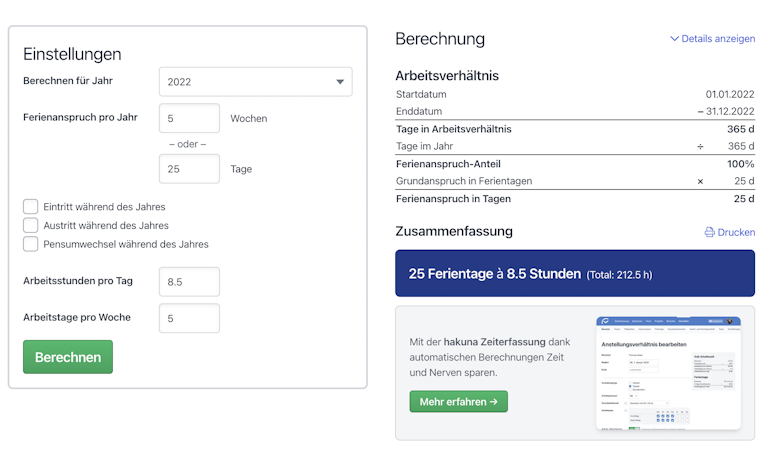Screen dimensions: 768x455
Task: Click the chevron icon beside Details anzeigen
Action: (x=674, y=39)
